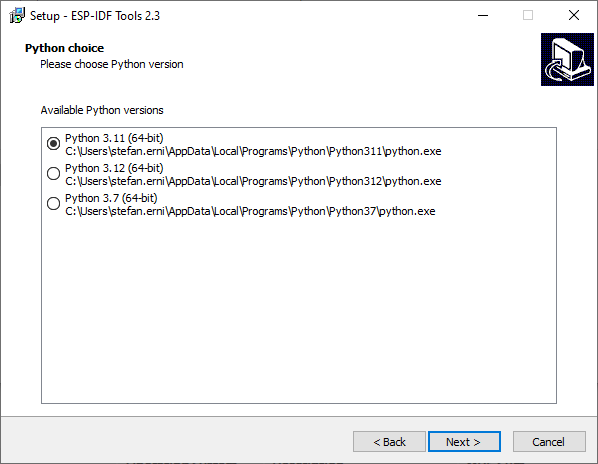Click the Python37 python.exe path line
This screenshot has width=598, height=464.
[x=250, y=211]
